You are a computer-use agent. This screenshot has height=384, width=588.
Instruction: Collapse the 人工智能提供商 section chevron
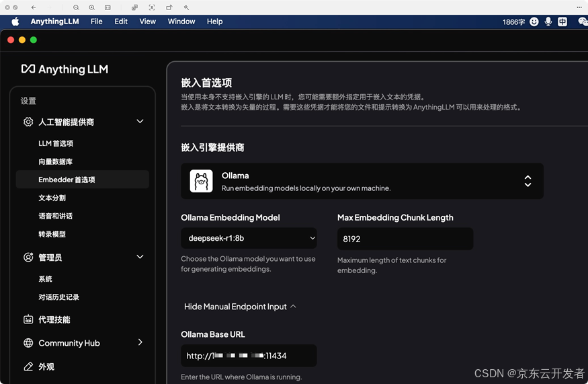click(140, 121)
